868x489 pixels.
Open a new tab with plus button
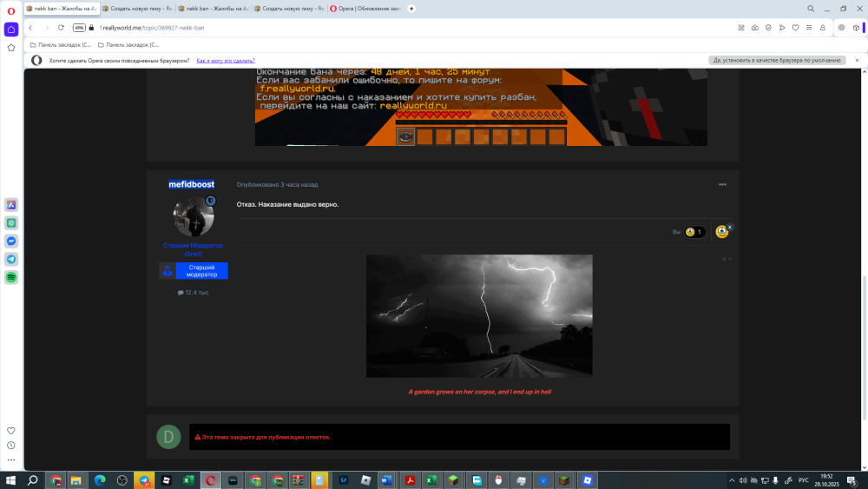(x=411, y=9)
